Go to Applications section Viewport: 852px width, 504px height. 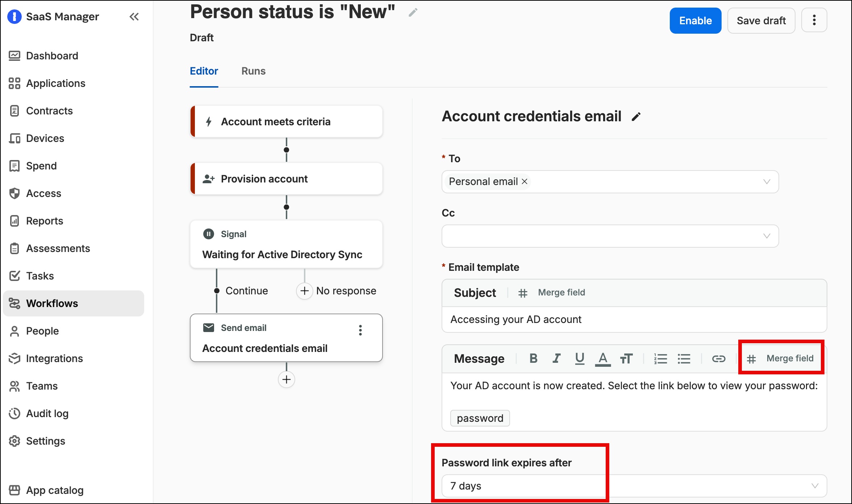click(x=74, y=83)
